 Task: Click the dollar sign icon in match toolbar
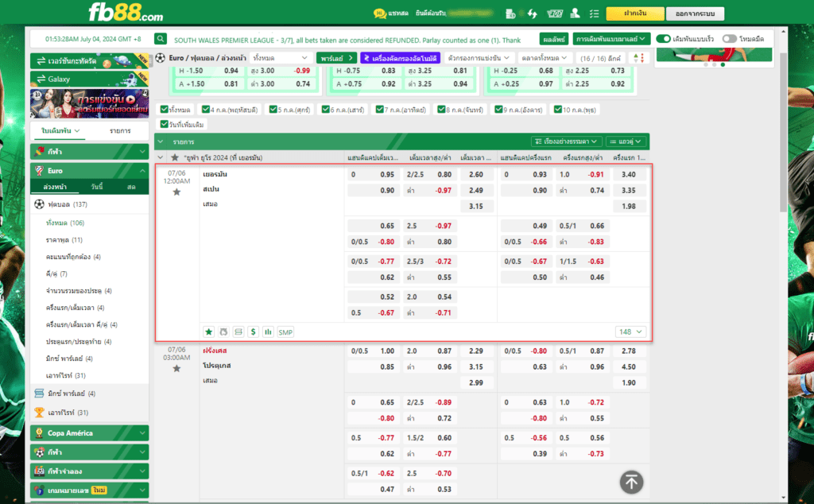pyautogui.click(x=253, y=331)
